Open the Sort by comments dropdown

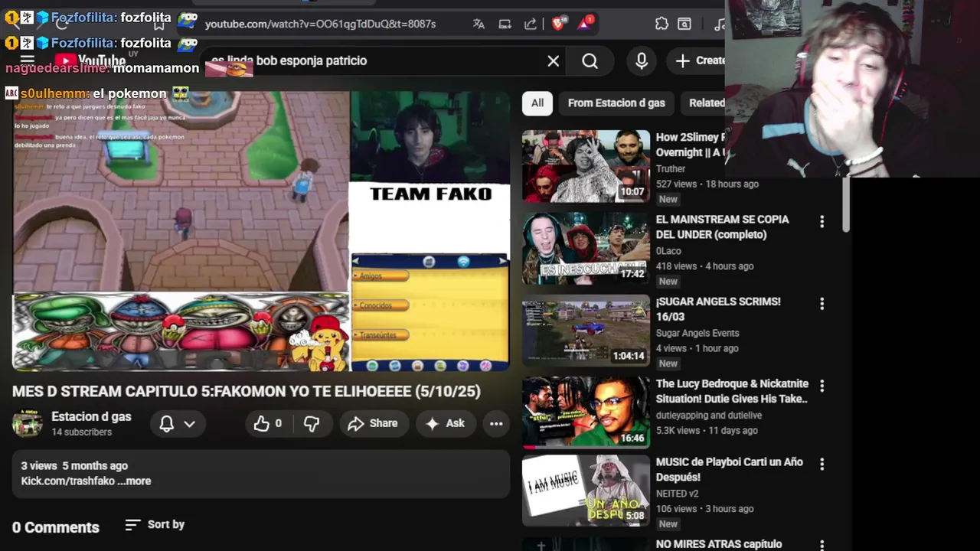click(x=155, y=524)
